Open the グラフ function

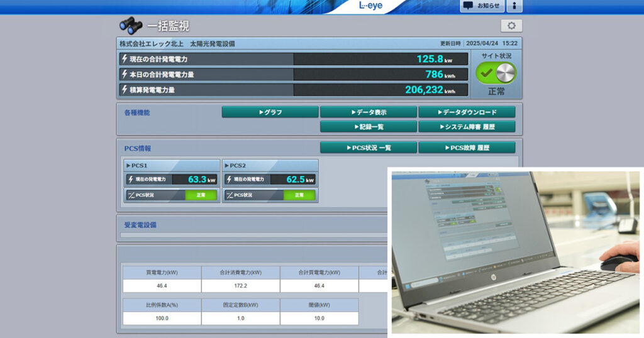click(x=270, y=112)
